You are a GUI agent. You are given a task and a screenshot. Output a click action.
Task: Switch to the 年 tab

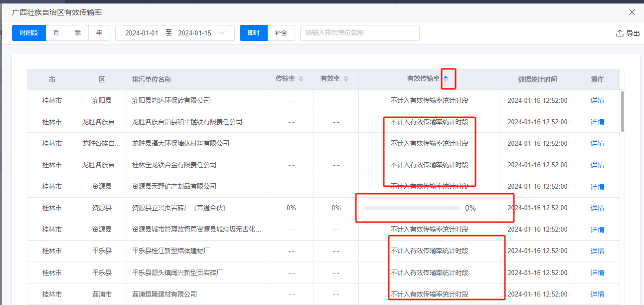pyautogui.click(x=99, y=33)
